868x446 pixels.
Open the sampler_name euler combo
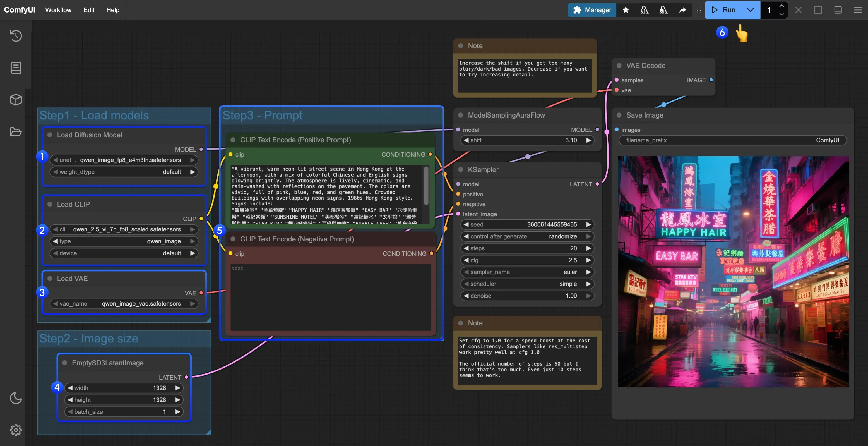pos(527,272)
